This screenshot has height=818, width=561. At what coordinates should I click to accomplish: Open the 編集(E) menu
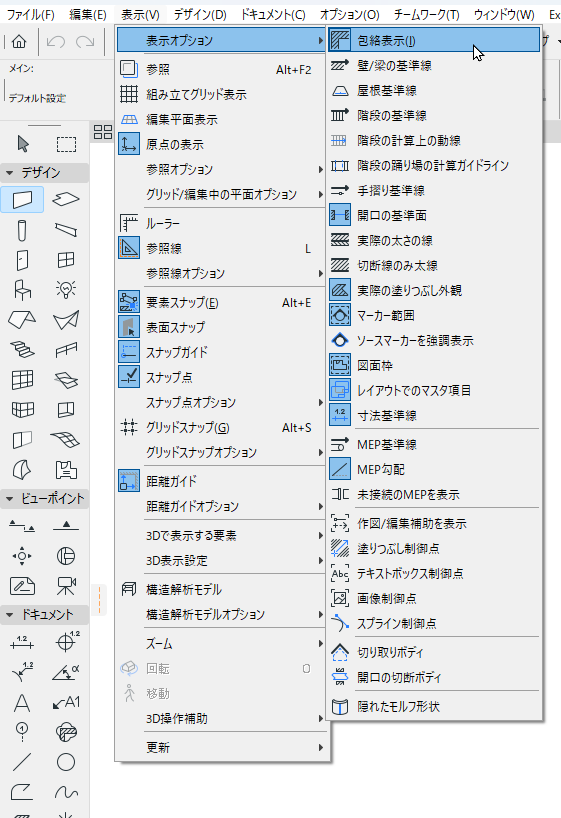coord(88,15)
